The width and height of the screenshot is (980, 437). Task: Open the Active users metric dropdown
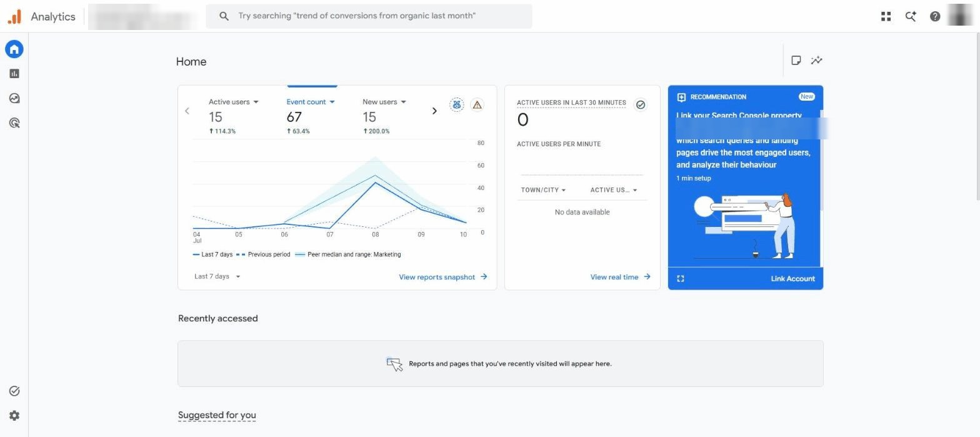click(234, 102)
